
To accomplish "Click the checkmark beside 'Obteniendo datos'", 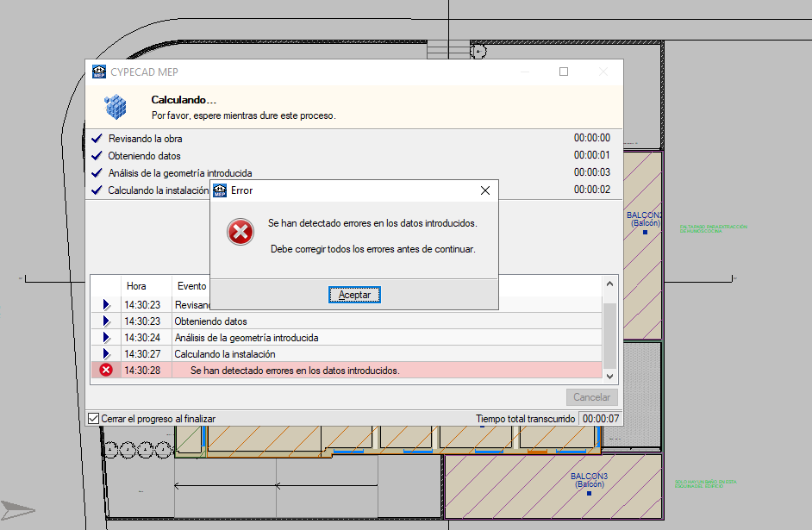I will [x=97, y=155].
